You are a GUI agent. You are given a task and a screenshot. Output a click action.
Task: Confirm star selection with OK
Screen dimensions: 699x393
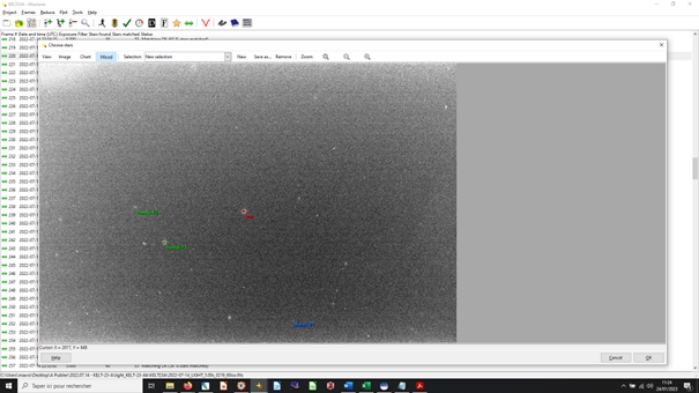[649, 358]
